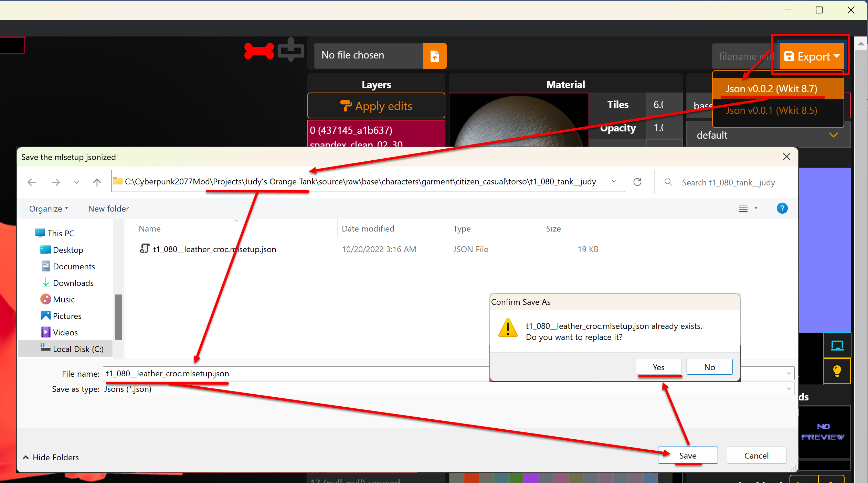This screenshot has height=483, width=868.
Task: Click the File name text field
Action: [296, 373]
